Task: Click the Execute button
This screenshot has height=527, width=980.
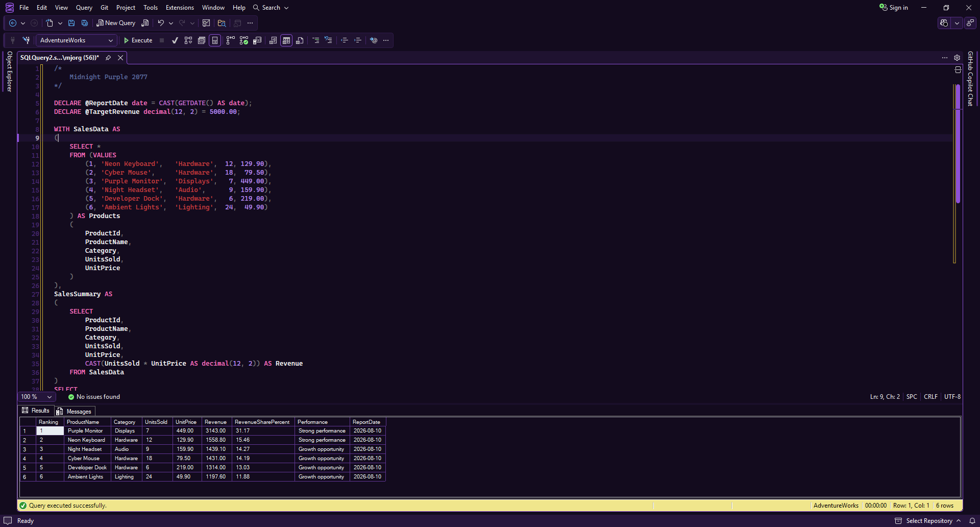Action: (x=138, y=40)
